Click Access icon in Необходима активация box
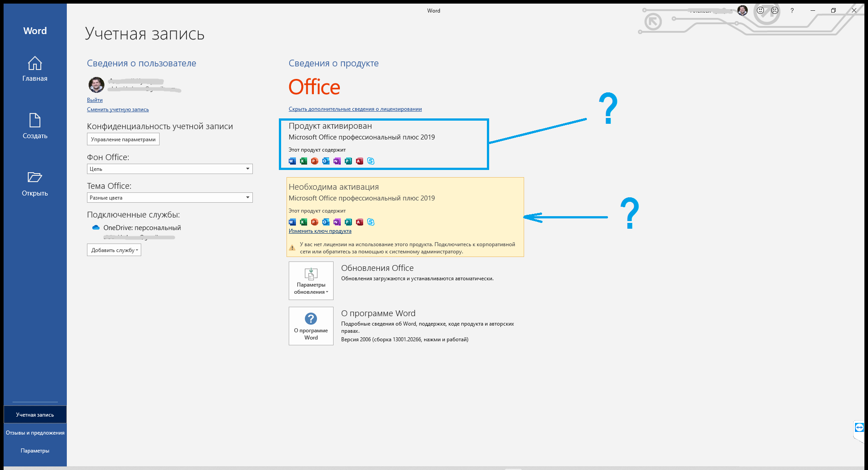The width and height of the screenshot is (868, 470). [360, 222]
